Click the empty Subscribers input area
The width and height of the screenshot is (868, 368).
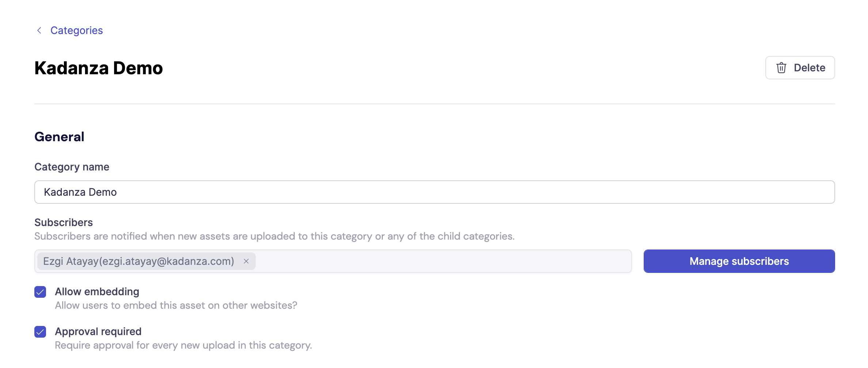pos(438,261)
